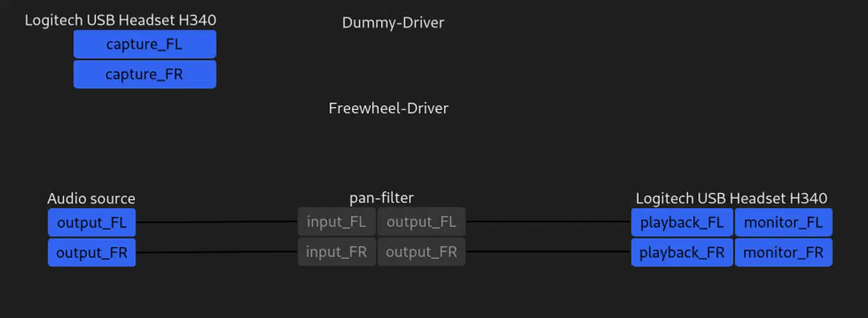Select the Freewheel-Driver node

tap(388, 108)
